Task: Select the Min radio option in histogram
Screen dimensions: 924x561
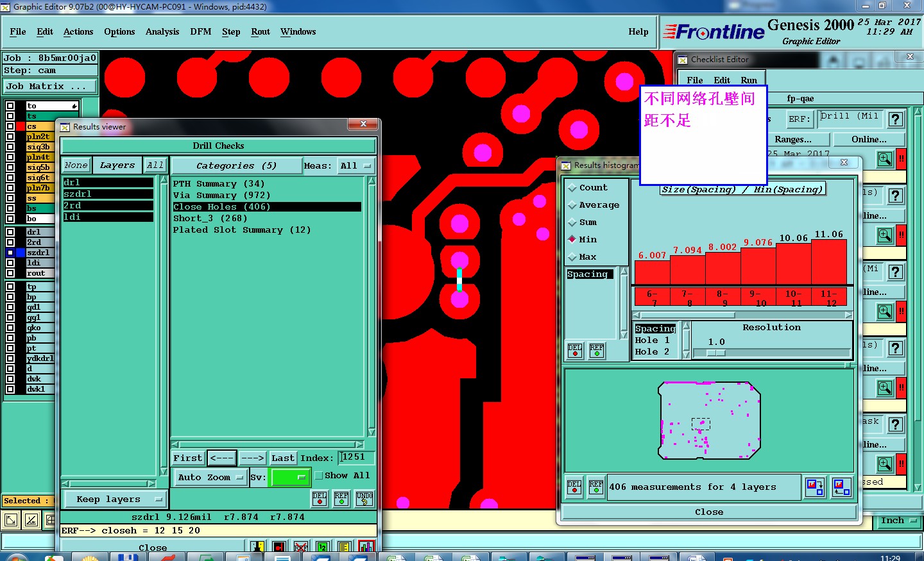Action: tap(583, 240)
